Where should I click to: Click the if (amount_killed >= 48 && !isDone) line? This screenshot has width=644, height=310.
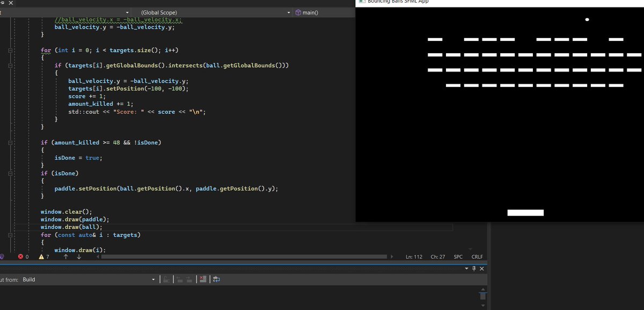point(101,142)
